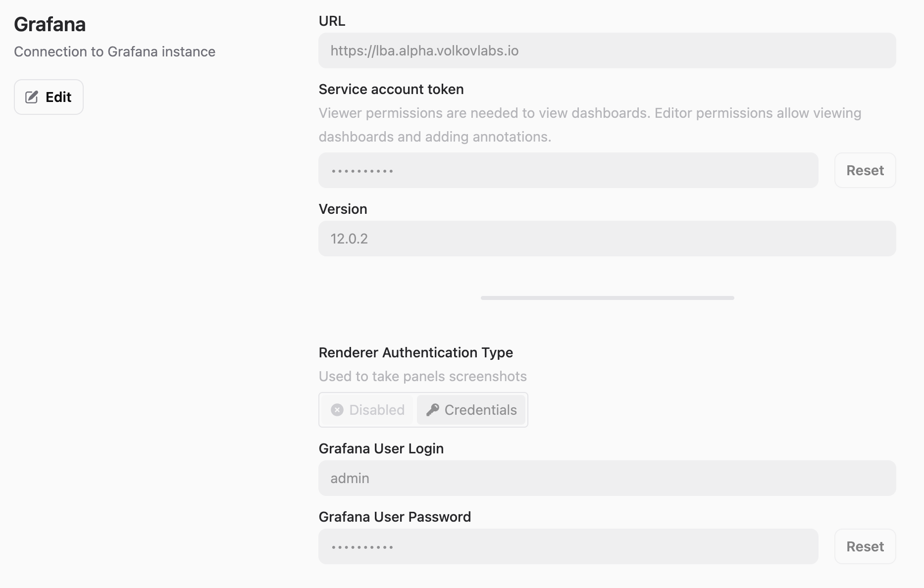Click 'Connection to Grafana instance' description
This screenshot has height=588, width=924.
coord(115,51)
